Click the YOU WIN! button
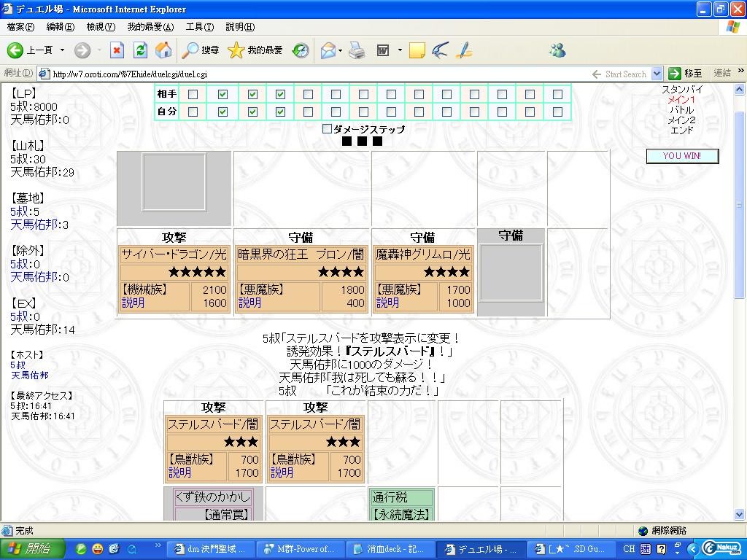The width and height of the screenshot is (747, 560). (x=682, y=156)
